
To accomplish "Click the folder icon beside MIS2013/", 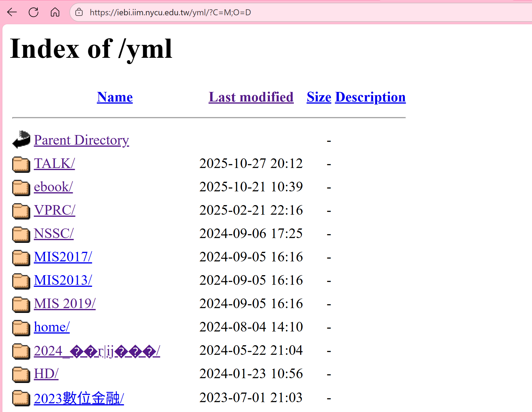I will click(21, 281).
